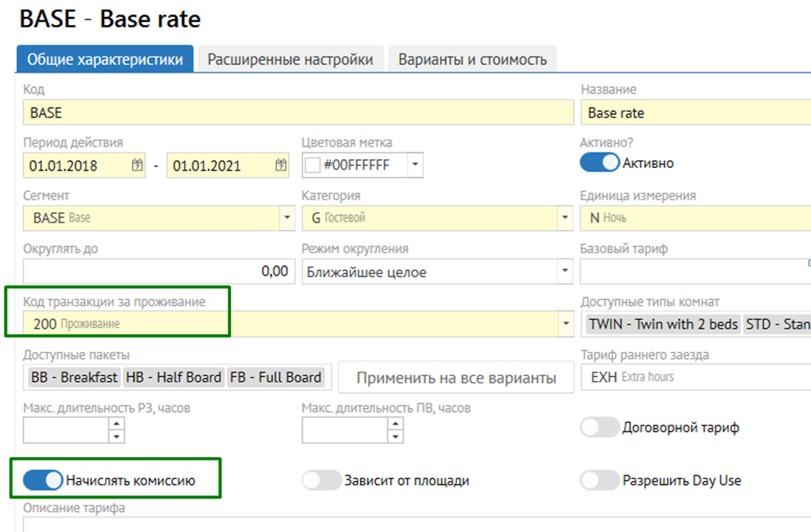Image resolution: width=811 pixels, height=532 pixels.
Task: Click into the Код input field
Action: click(298, 113)
